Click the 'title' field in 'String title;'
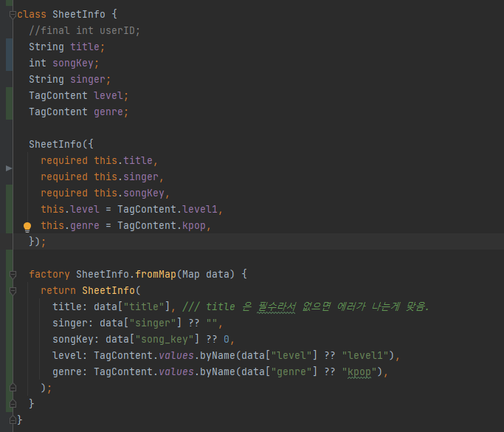The image size is (504, 432). coord(85,47)
